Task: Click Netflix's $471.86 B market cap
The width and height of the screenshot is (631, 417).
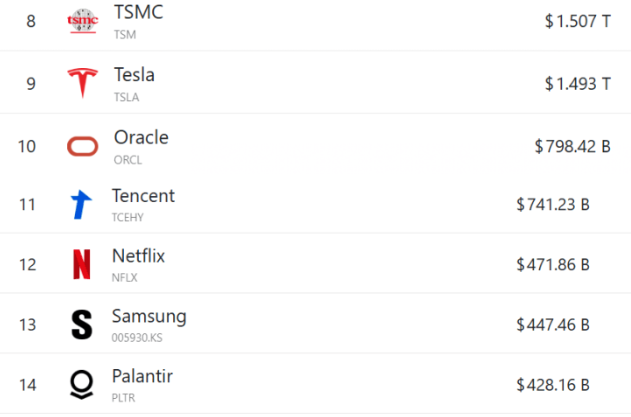Action: [552, 265]
